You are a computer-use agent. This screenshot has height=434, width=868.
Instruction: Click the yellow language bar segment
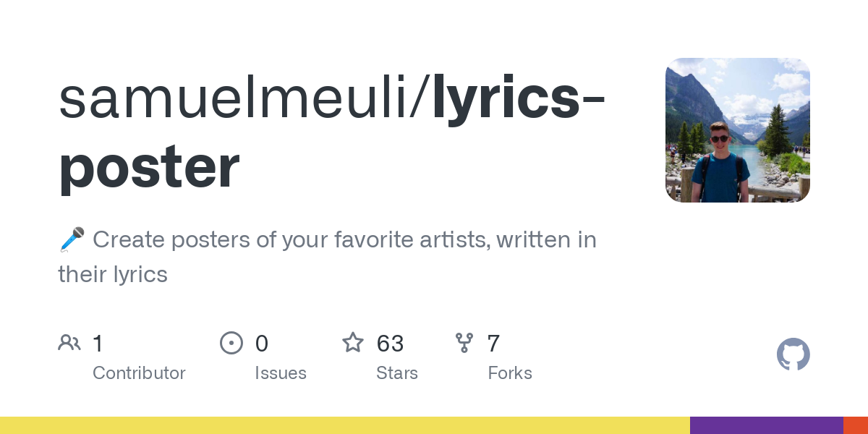344,425
